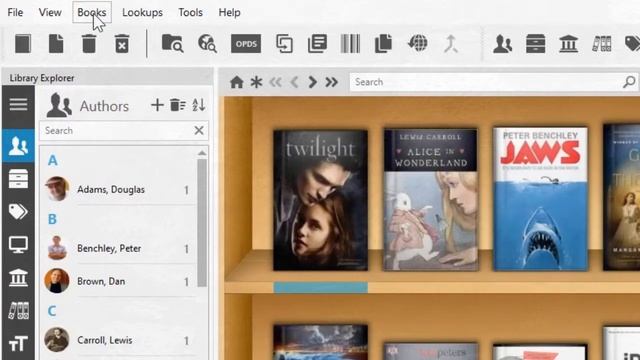Go to first page with double-left arrows

click(x=276, y=82)
